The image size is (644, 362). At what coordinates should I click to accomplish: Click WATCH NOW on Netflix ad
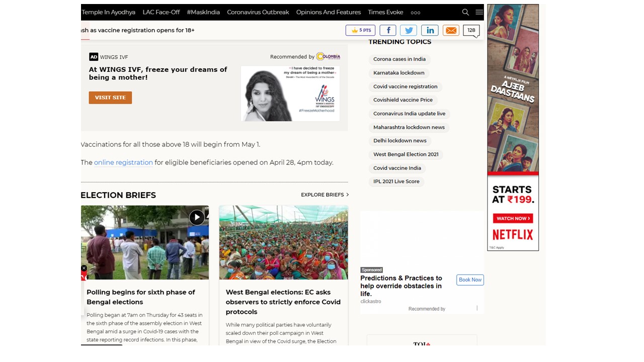tap(513, 218)
